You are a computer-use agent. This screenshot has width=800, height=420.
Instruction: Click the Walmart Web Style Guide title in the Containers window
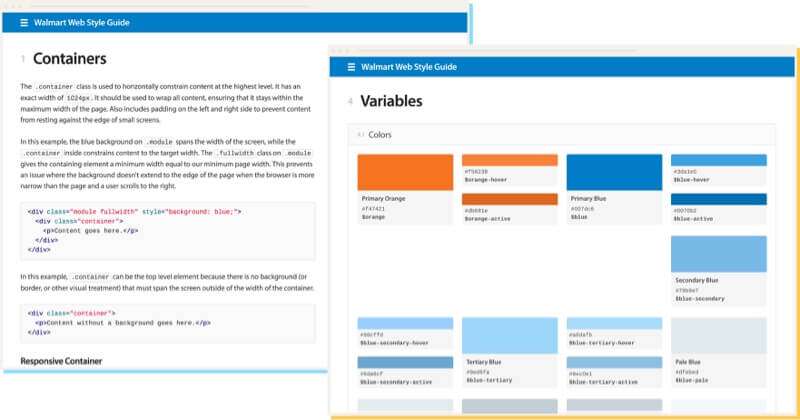coord(82,22)
